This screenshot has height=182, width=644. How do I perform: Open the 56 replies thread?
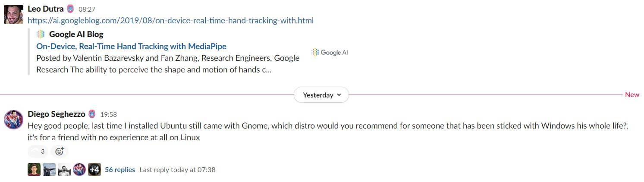(120, 169)
